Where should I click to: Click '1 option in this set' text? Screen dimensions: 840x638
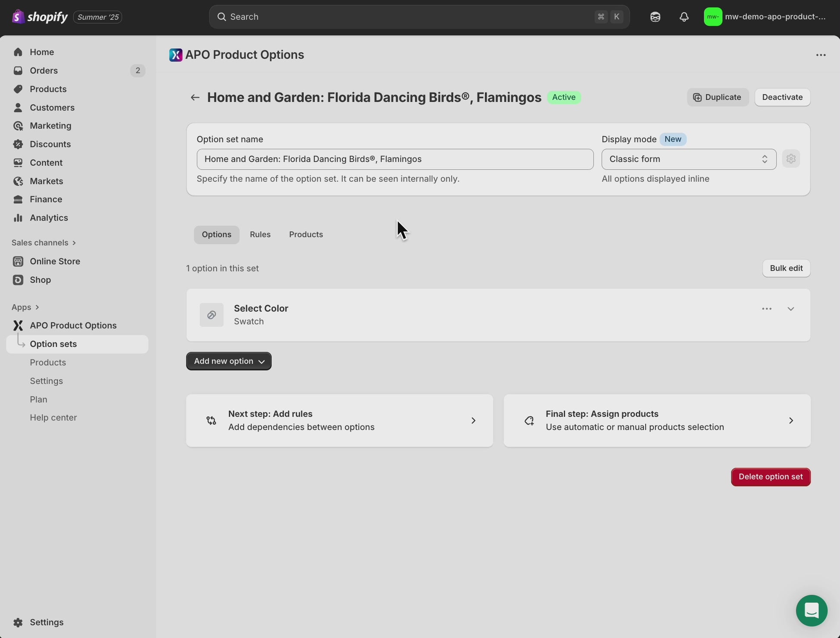[x=222, y=268]
